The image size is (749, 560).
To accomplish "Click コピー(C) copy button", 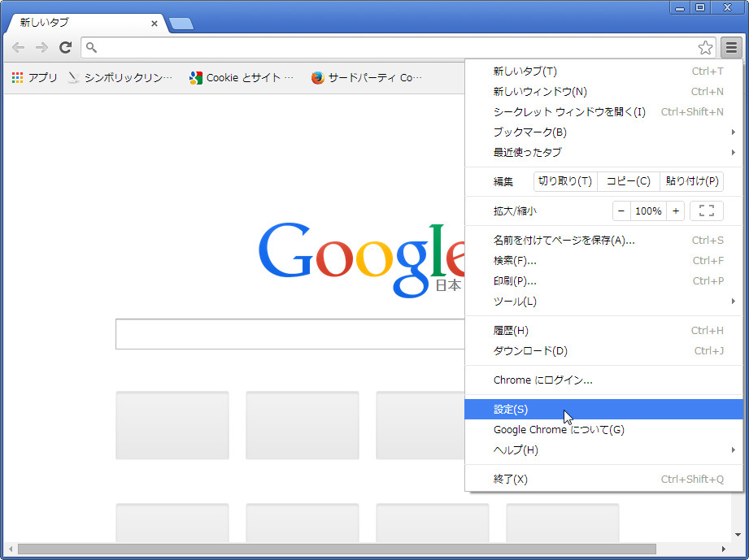I will click(x=628, y=181).
